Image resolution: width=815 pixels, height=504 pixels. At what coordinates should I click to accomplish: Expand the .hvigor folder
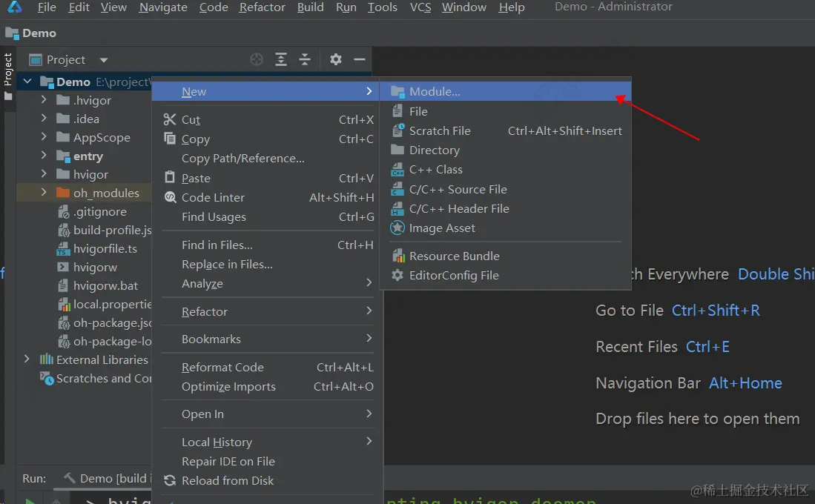(x=44, y=100)
